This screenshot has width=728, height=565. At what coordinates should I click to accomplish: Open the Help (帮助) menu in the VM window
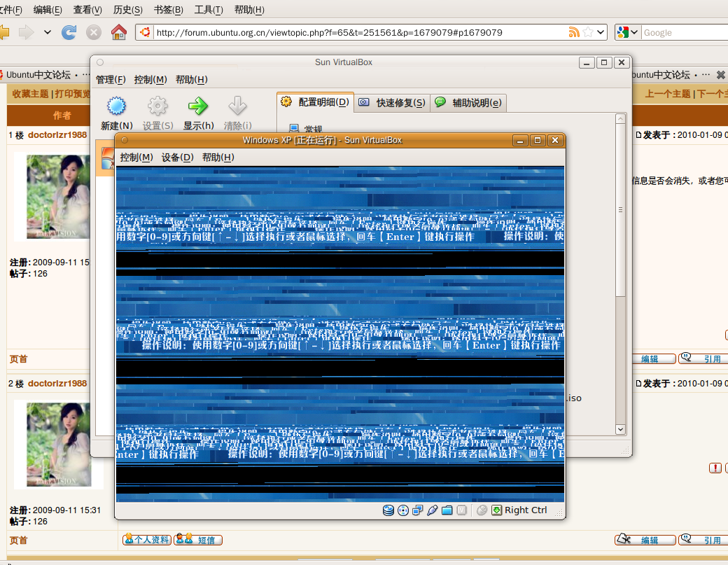click(218, 158)
